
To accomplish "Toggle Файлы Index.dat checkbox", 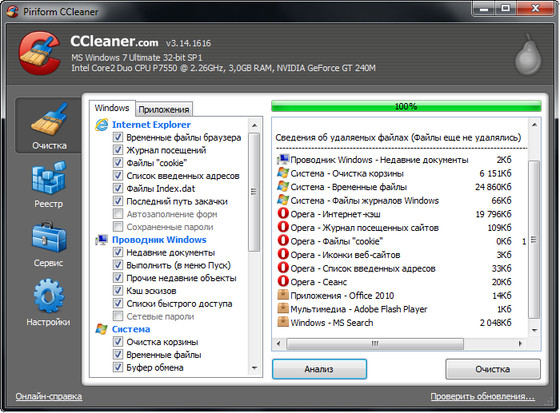I will tap(118, 188).
